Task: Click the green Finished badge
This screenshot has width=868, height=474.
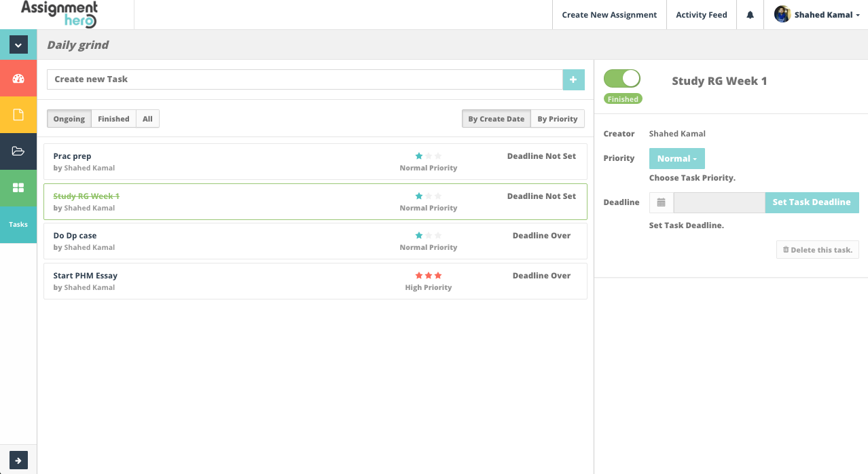Action: click(x=623, y=99)
